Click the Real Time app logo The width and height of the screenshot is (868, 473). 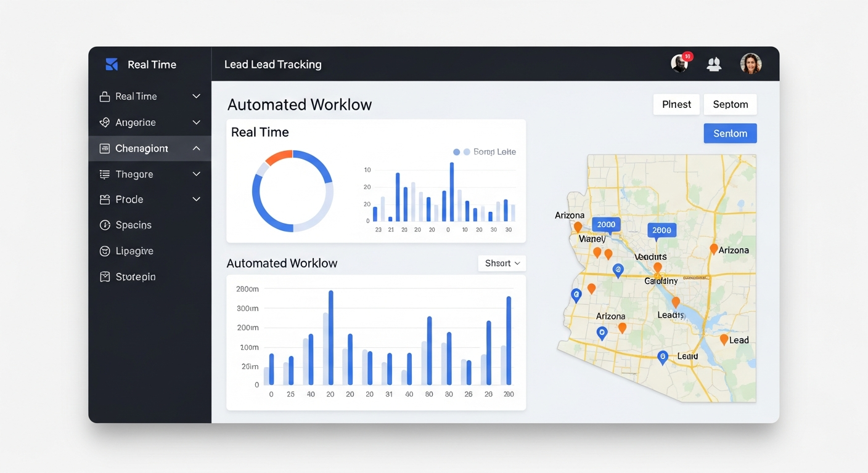pyautogui.click(x=112, y=63)
